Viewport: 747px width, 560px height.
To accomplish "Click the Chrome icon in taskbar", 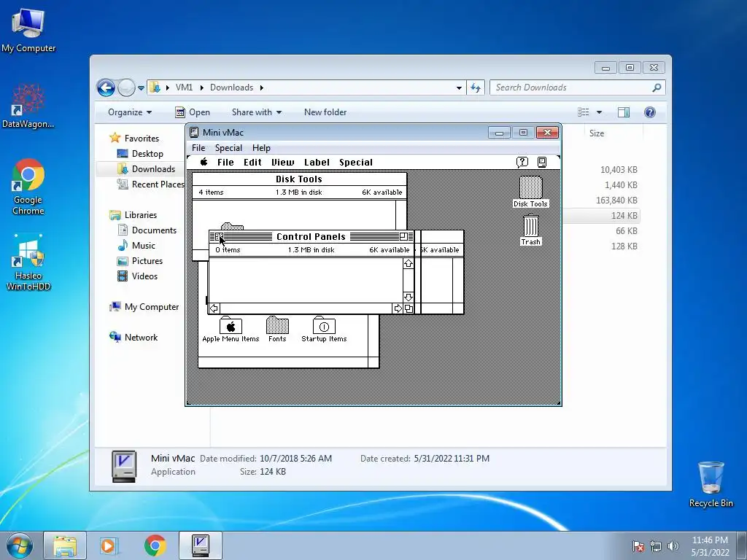I will 155,545.
